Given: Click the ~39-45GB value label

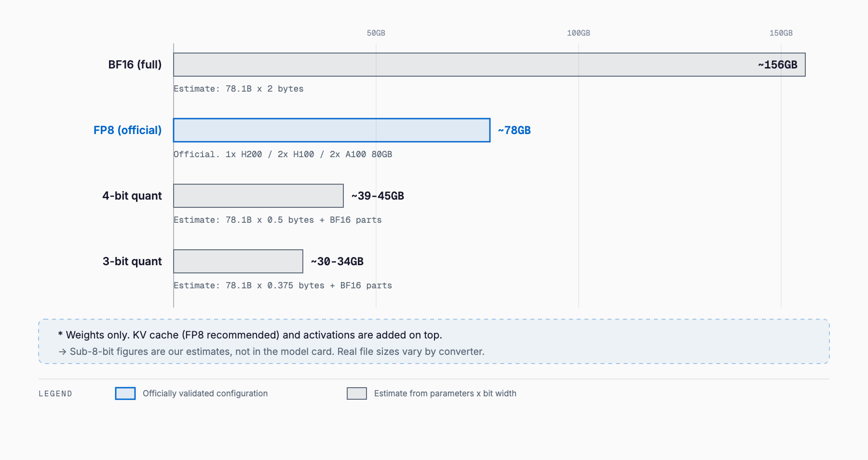Looking at the screenshot, I should pos(378,196).
